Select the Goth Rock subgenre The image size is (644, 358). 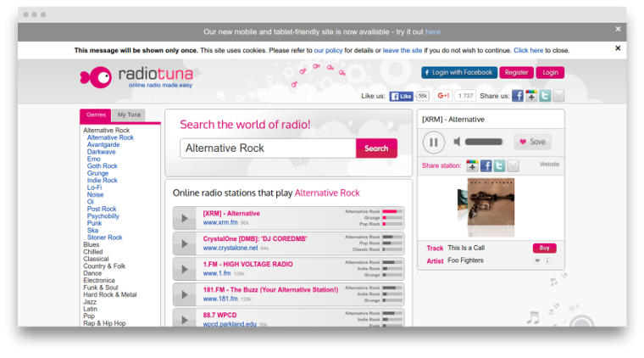pos(103,166)
